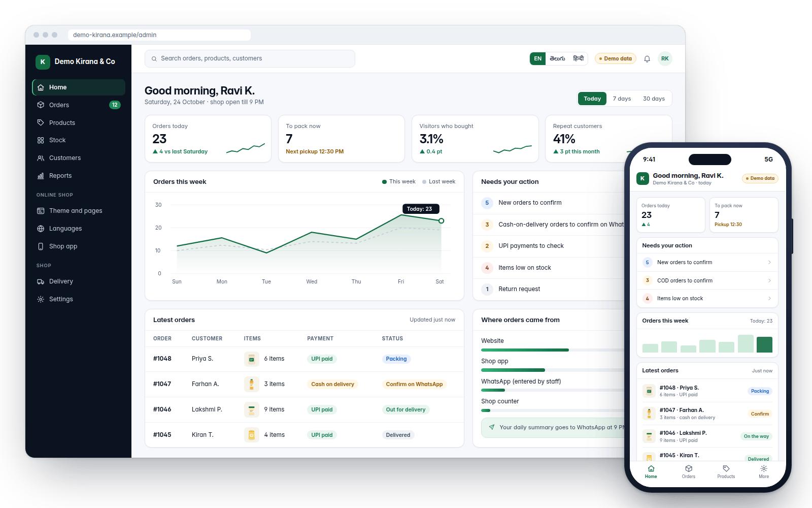Expand Items low on stock chevron on phone

769,299
